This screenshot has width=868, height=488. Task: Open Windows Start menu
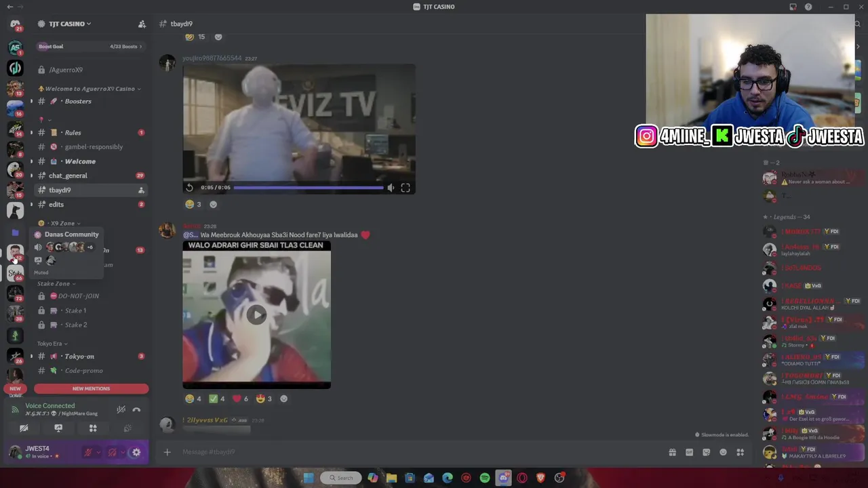click(309, 478)
